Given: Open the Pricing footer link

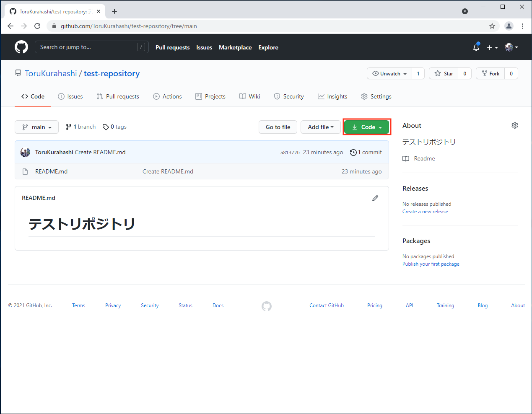Looking at the screenshot, I should 375,305.
